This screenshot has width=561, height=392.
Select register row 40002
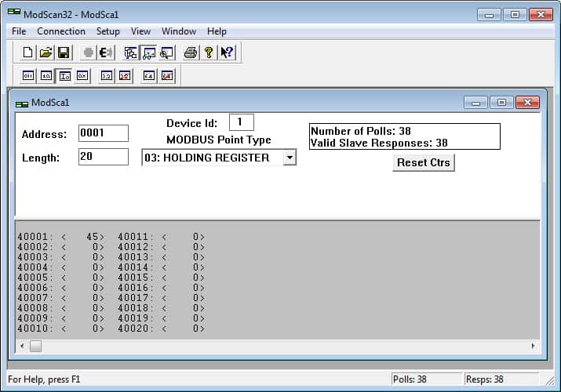click(61, 247)
